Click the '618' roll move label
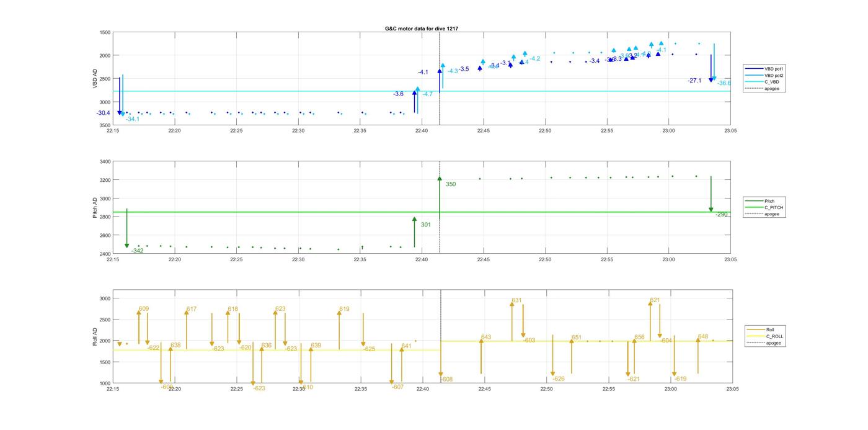The height and width of the screenshot is (430, 868). point(233,309)
